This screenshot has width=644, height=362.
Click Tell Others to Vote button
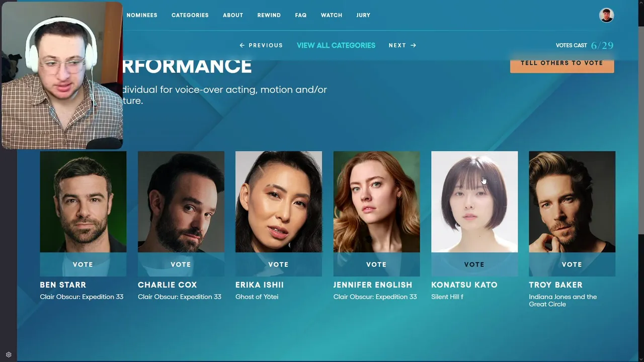(562, 64)
